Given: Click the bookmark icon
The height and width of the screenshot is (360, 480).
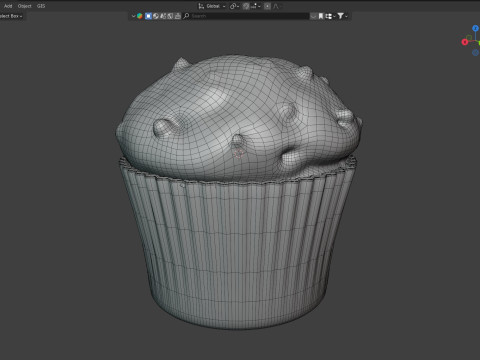Looking at the screenshot, I should point(321,16).
